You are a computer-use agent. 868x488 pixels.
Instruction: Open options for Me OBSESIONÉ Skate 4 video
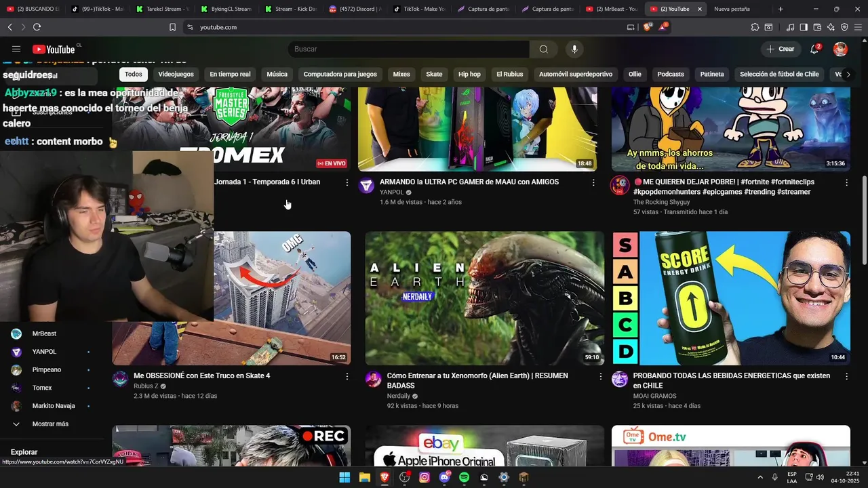click(x=347, y=376)
